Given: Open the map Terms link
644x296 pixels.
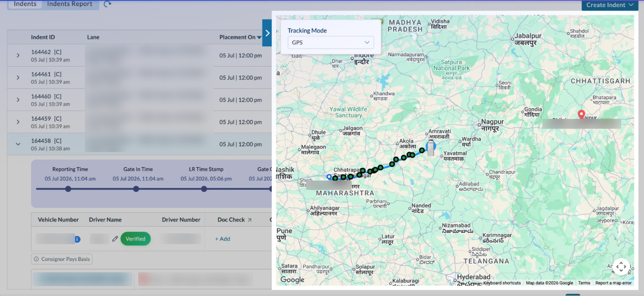Looking at the screenshot, I should pyautogui.click(x=584, y=283).
